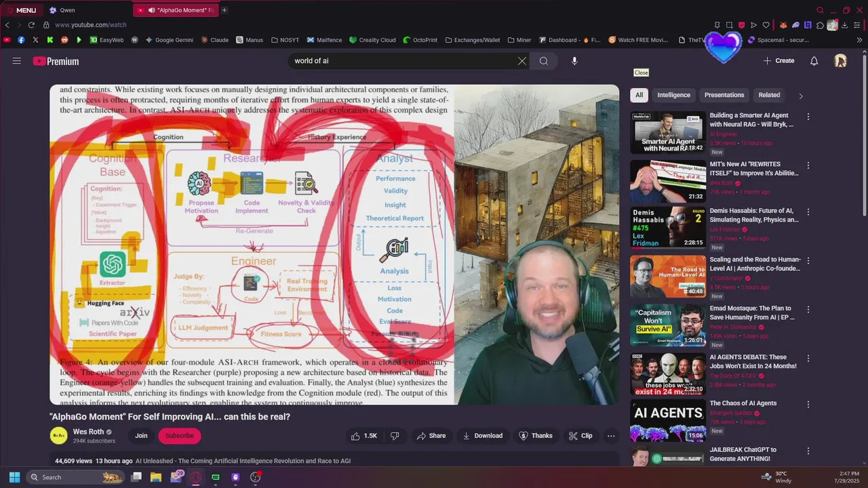Open the Creality Cloud bookmark

372,40
